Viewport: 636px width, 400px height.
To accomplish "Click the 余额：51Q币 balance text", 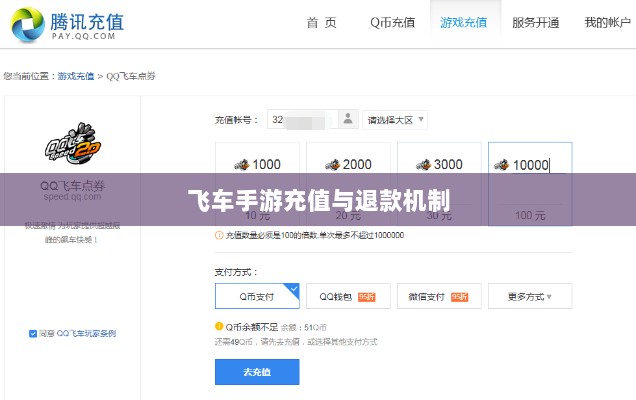I will tap(303, 327).
